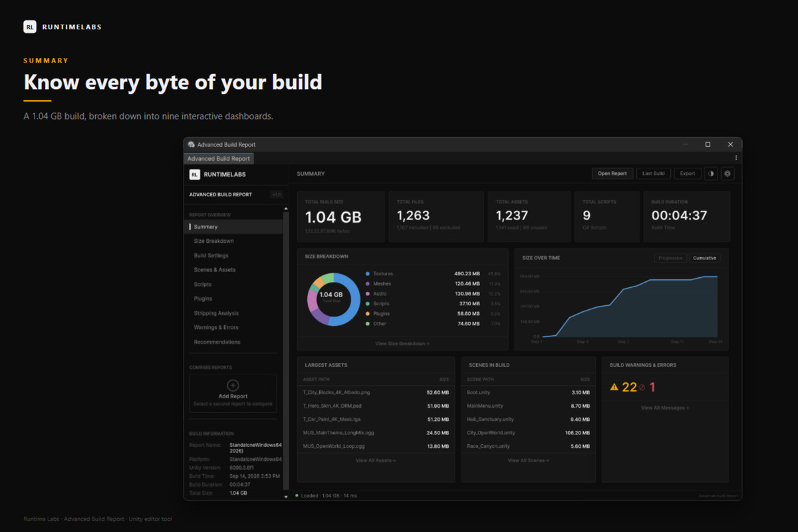Click the RL logo in the sidebar

point(195,174)
